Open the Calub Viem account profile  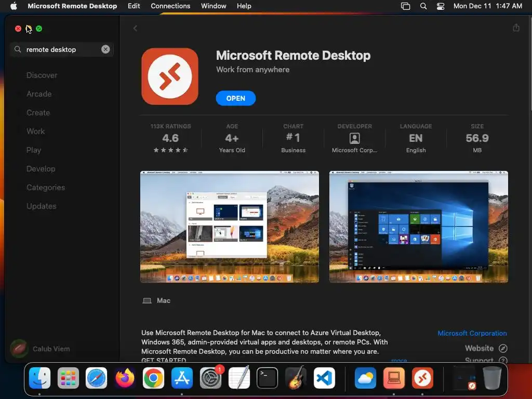[x=40, y=349]
